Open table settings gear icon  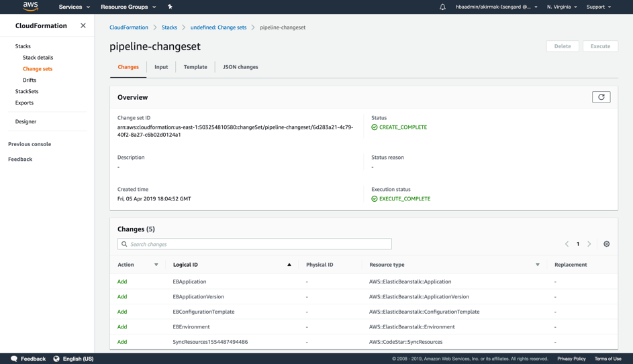(x=606, y=244)
